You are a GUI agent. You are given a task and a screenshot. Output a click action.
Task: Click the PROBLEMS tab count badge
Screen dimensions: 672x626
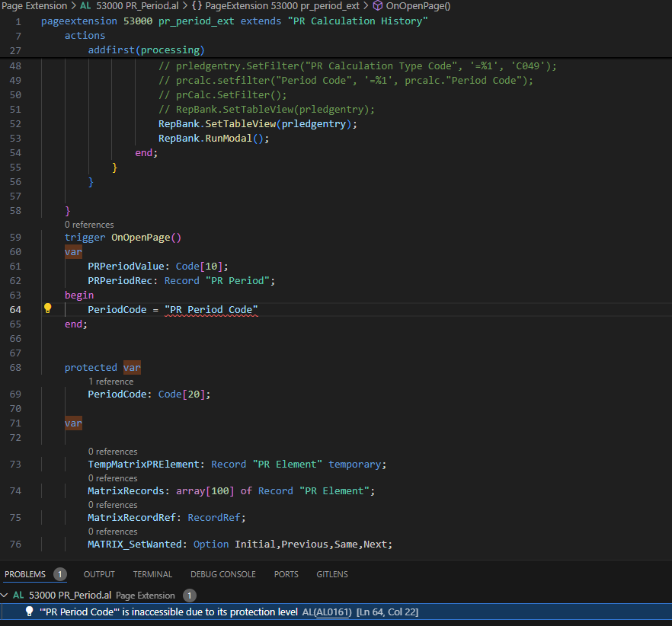[60, 574]
